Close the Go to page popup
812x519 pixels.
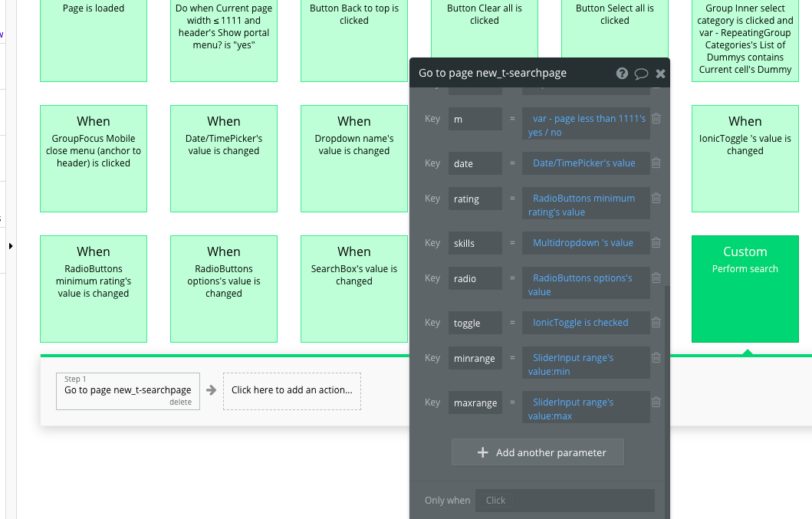[x=660, y=74]
